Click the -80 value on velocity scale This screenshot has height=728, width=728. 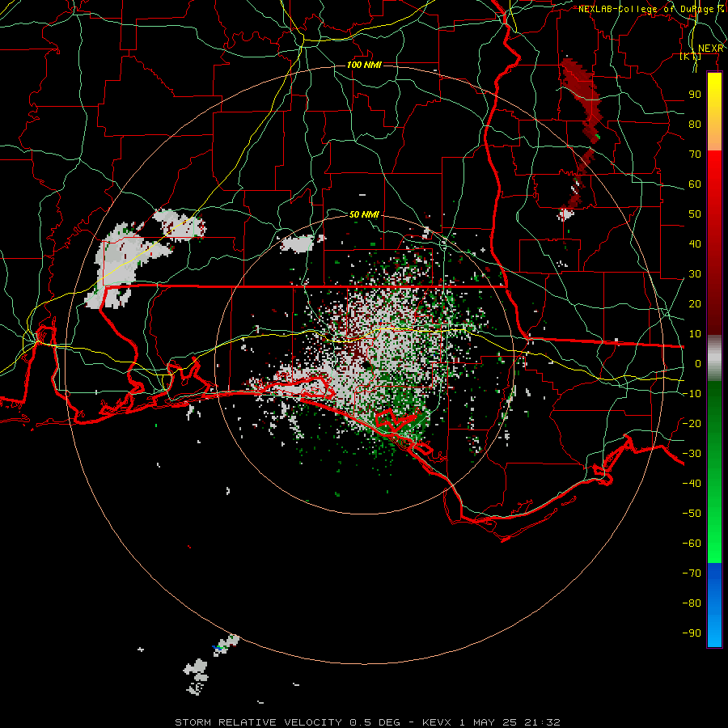(x=692, y=603)
